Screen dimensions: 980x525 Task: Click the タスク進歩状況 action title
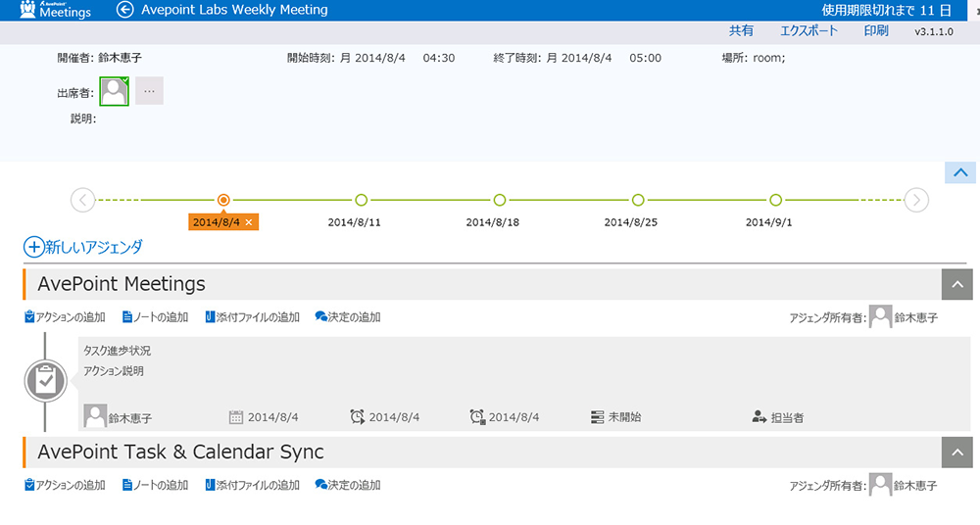point(117,351)
